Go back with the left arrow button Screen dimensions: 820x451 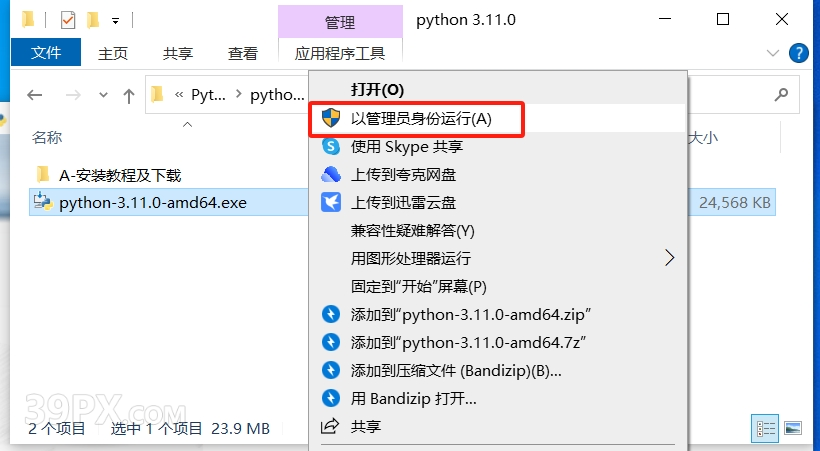(x=35, y=95)
